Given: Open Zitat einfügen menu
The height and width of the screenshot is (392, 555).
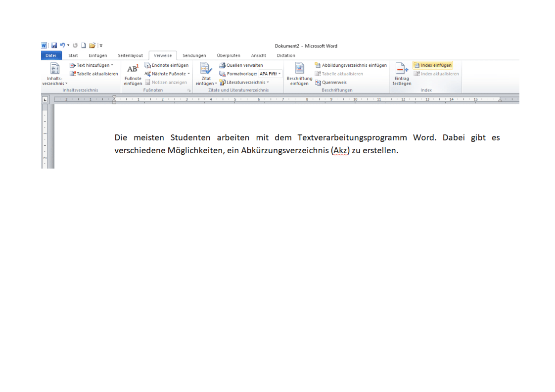Looking at the screenshot, I should tap(206, 74).
